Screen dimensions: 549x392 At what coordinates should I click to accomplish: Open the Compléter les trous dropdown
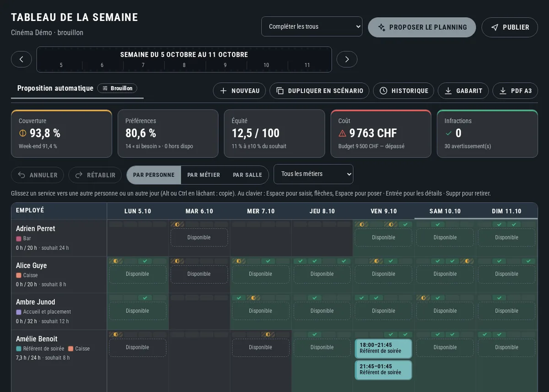pyautogui.click(x=312, y=27)
